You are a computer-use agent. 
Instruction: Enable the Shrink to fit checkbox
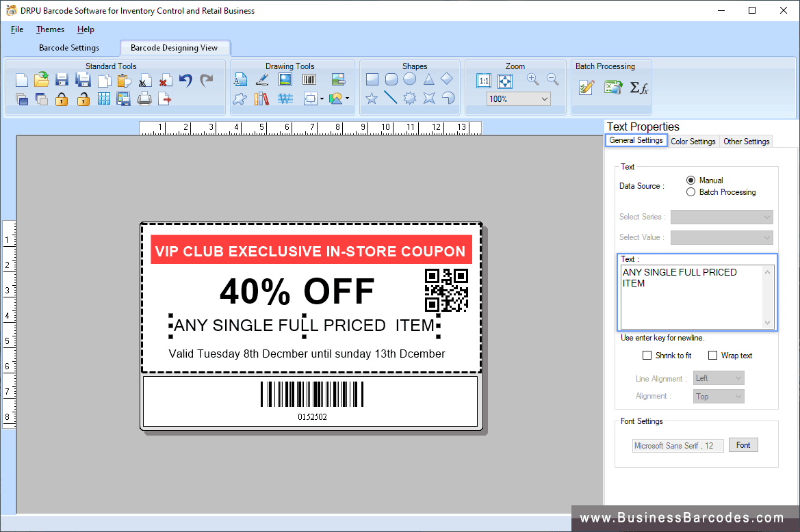click(647, 355)
